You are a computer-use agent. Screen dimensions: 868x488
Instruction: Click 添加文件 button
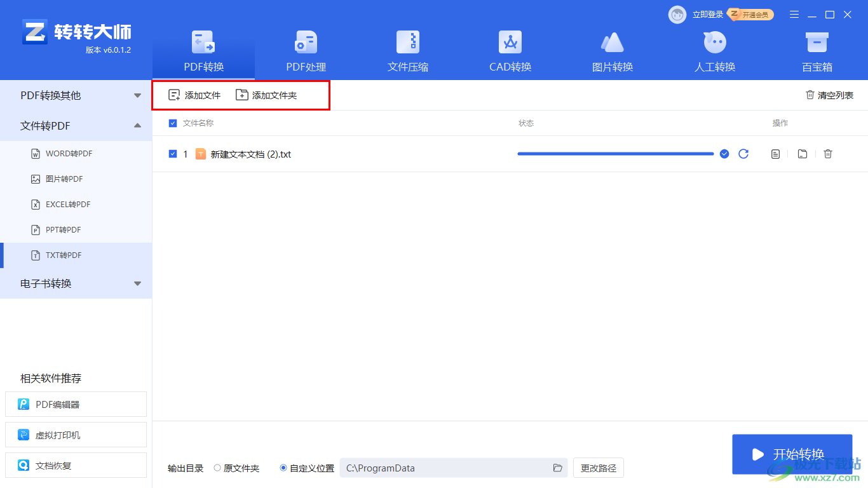[x=194, y=95]
